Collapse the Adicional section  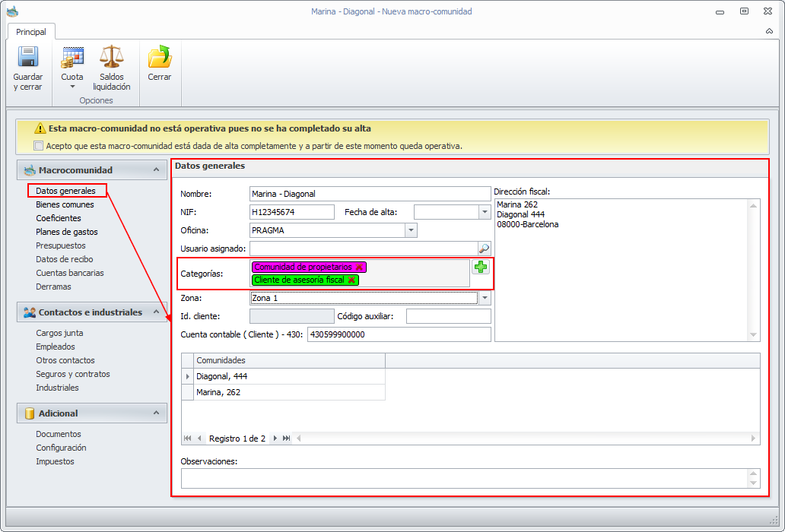(156, 413)
